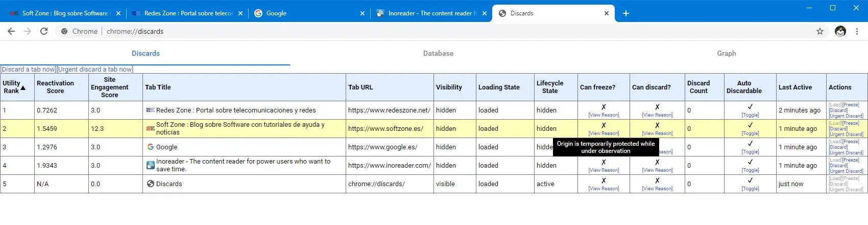Freeze the Redes Zone tab from Actions
This screenshot has width=868, height=225.
(x=851, y=105)
